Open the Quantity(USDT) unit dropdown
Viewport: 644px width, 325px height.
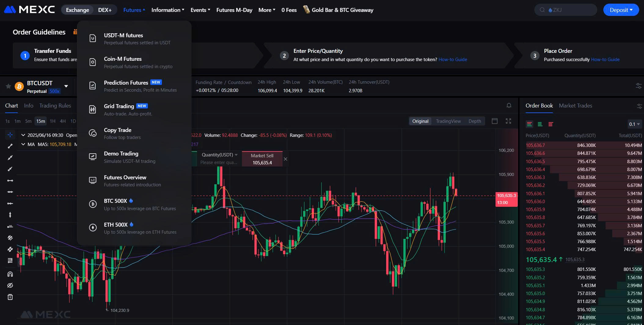(x=219, y=155)
